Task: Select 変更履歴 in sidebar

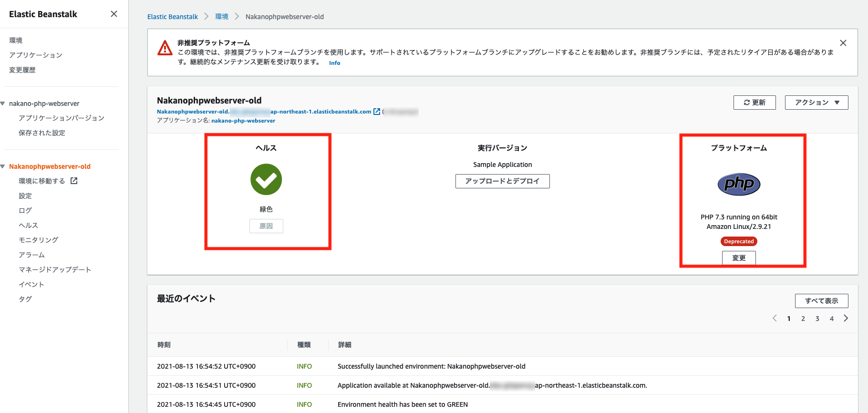Action: coord(22,70)
